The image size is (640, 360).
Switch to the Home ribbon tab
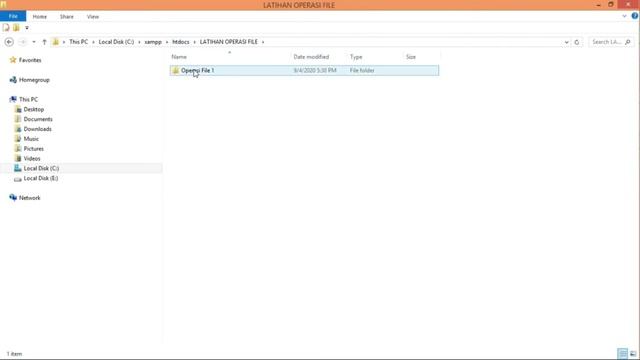40,17
